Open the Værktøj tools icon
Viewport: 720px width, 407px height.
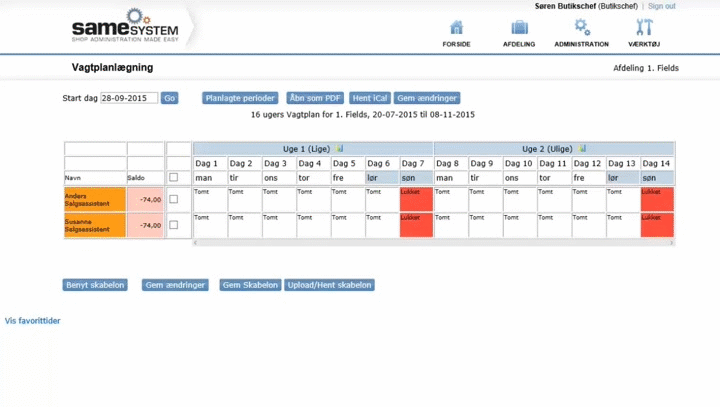click(644, 28)
